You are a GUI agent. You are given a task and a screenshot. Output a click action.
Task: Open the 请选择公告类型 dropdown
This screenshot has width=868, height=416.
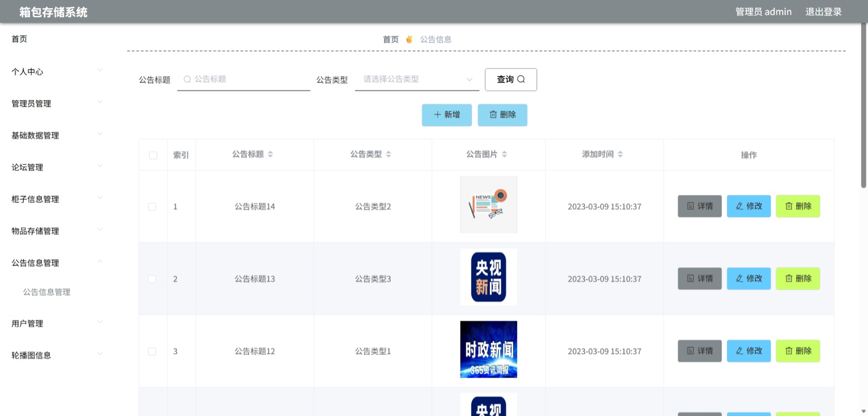[417, 79]
